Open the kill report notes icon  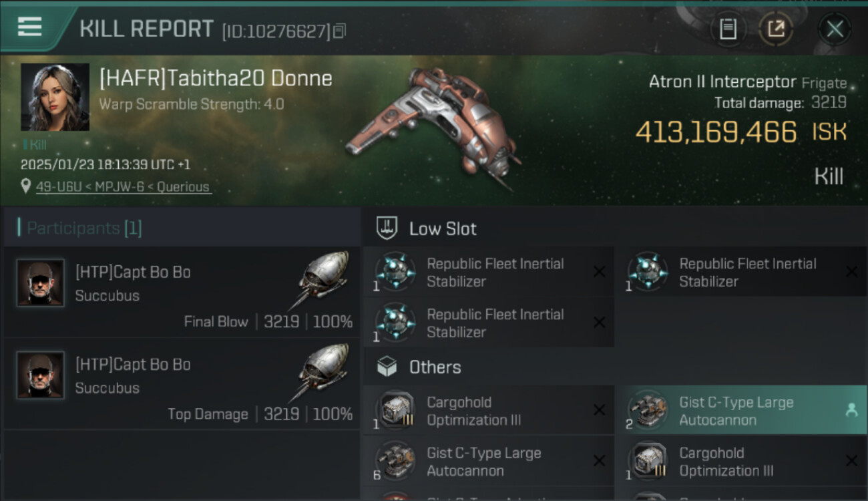728,29
